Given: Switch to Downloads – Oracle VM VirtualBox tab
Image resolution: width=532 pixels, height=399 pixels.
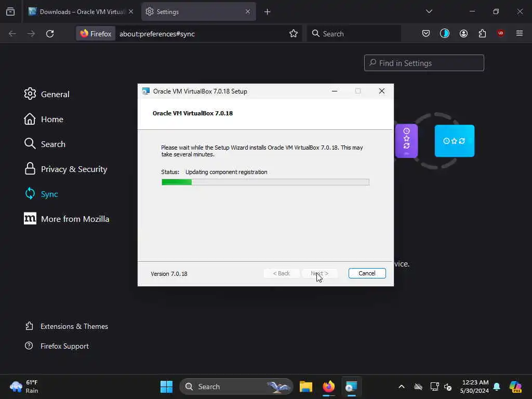Looking at the screenshot, I should (81, 12).
